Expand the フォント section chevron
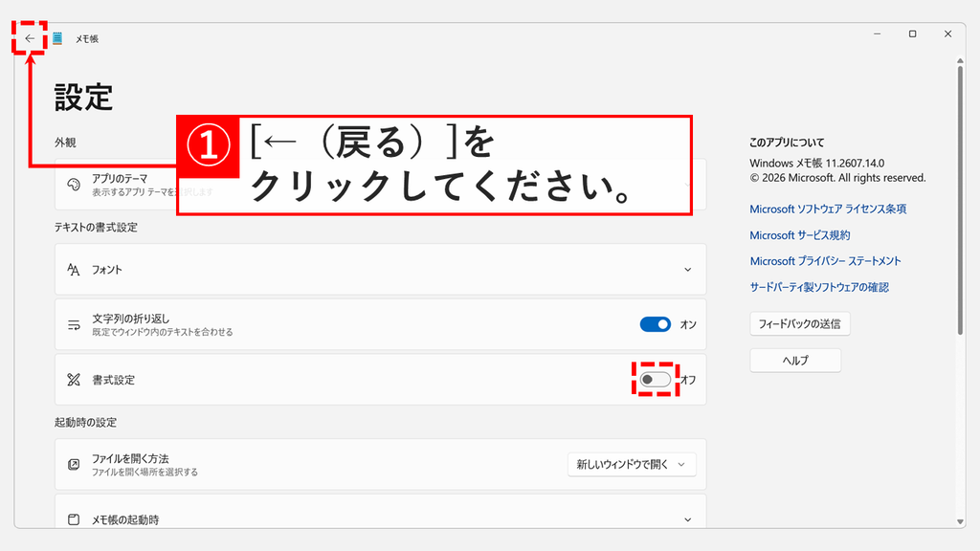 687,270
